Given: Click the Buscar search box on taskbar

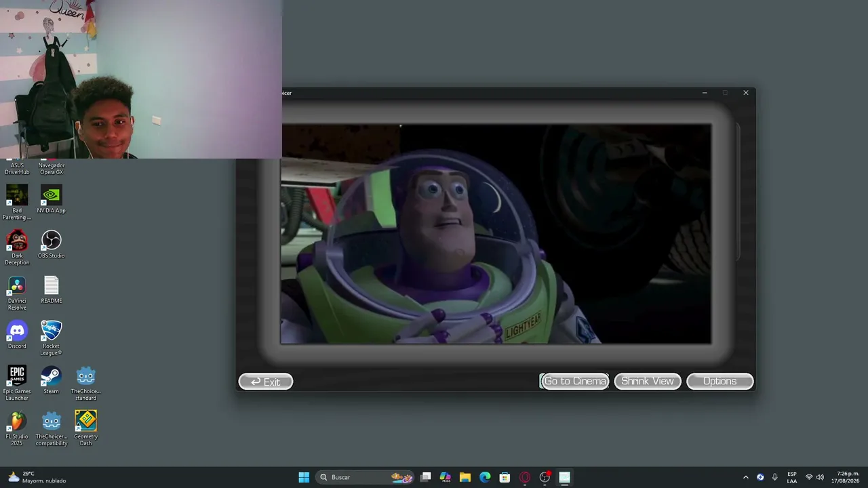Looking at the screenshot, I should (365, 477).
